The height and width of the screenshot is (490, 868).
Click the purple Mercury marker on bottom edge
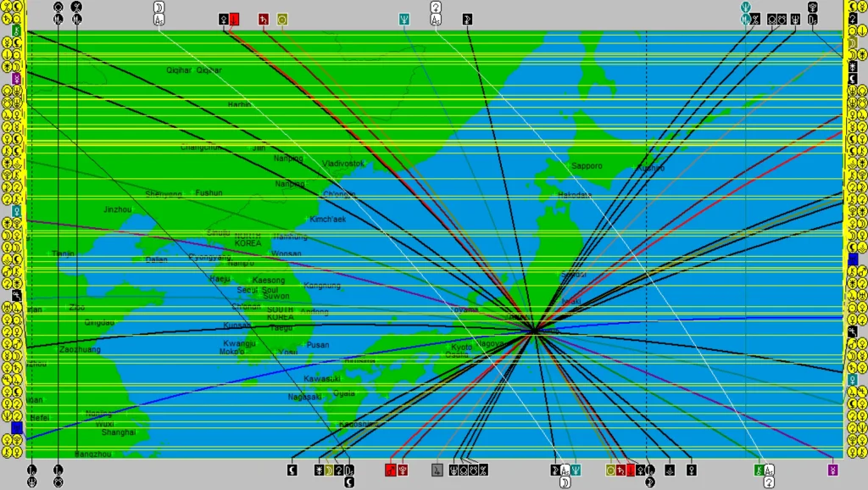tap(832, 470)
